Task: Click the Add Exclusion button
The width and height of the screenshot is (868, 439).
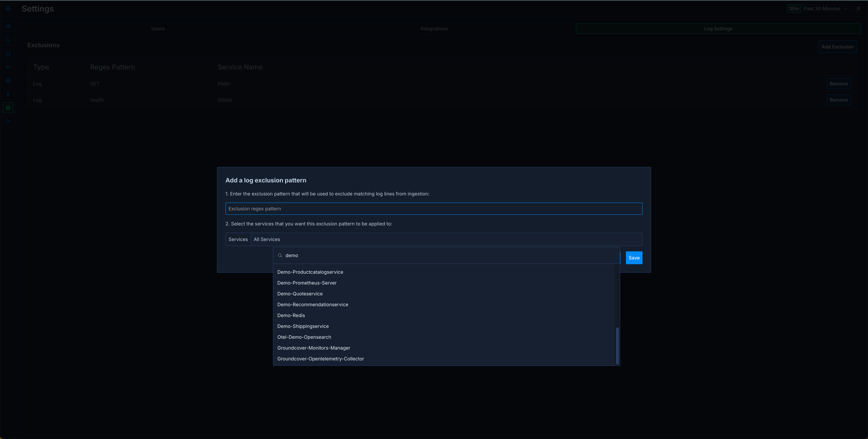Action: (x=837, y=47)
